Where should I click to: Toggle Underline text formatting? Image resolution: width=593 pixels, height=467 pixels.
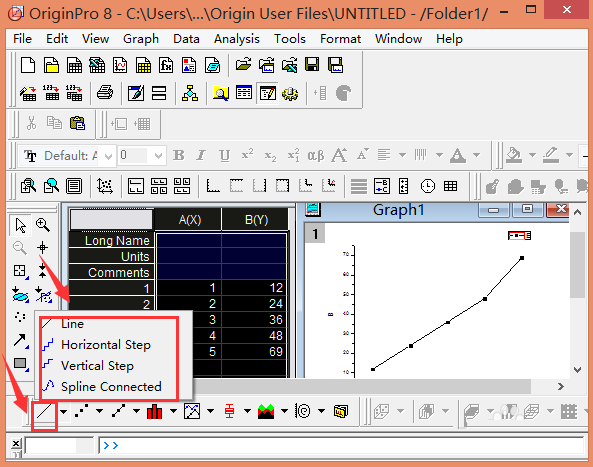224,155
